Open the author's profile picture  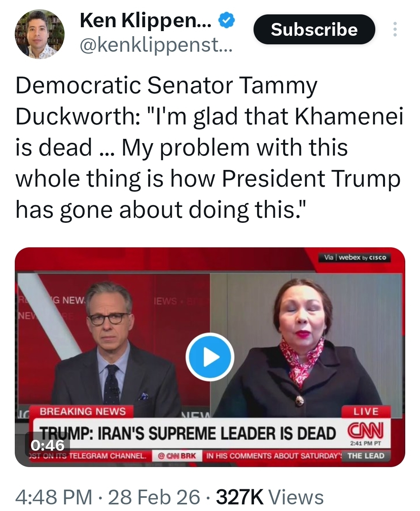coord(39,34)
